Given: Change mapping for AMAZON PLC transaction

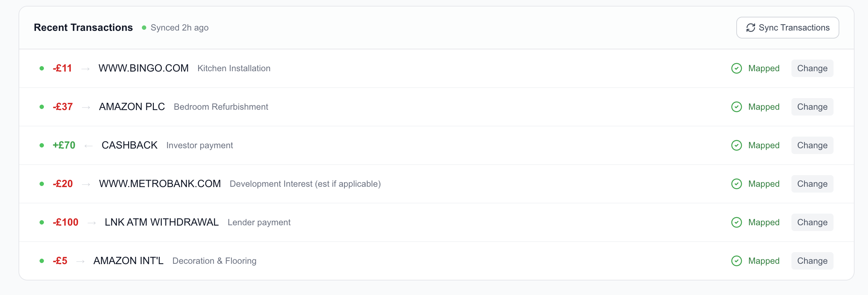Looking at the screenshot, I should point(812,107).
